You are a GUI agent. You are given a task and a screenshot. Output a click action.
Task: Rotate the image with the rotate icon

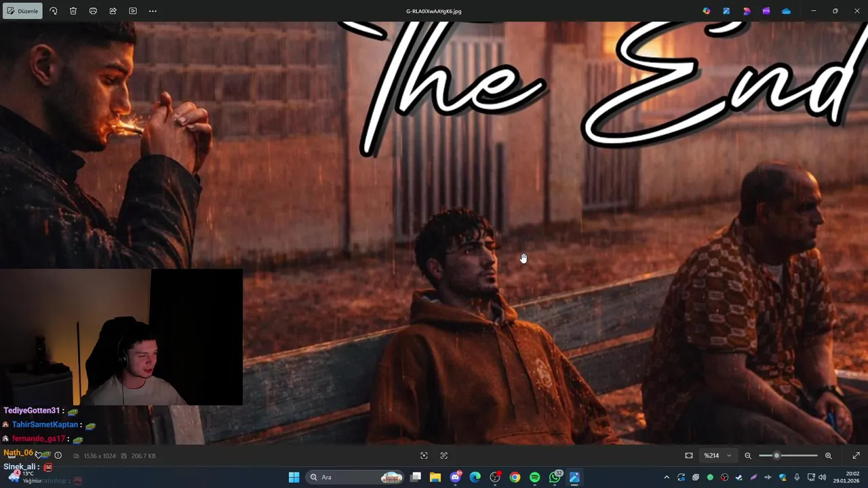[54, 11]
